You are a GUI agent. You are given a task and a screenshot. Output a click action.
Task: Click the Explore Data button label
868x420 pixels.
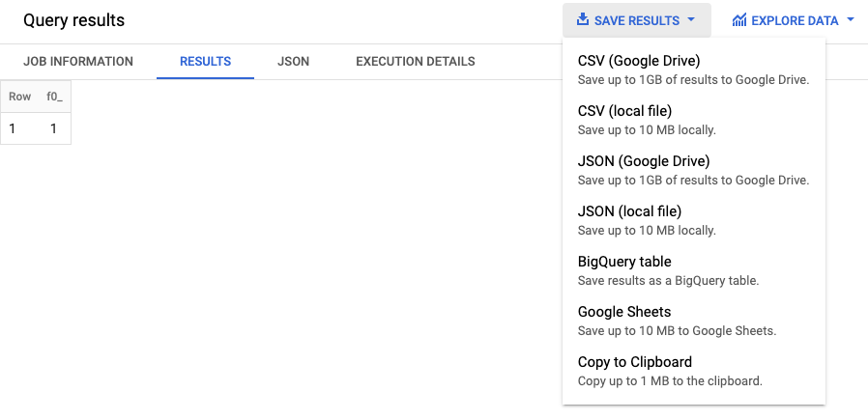coord(794,20)
